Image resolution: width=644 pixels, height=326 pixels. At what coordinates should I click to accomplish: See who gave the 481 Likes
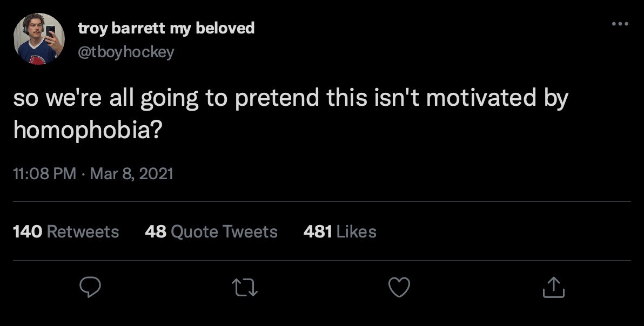pyautogui.click(x=340, y=232)
